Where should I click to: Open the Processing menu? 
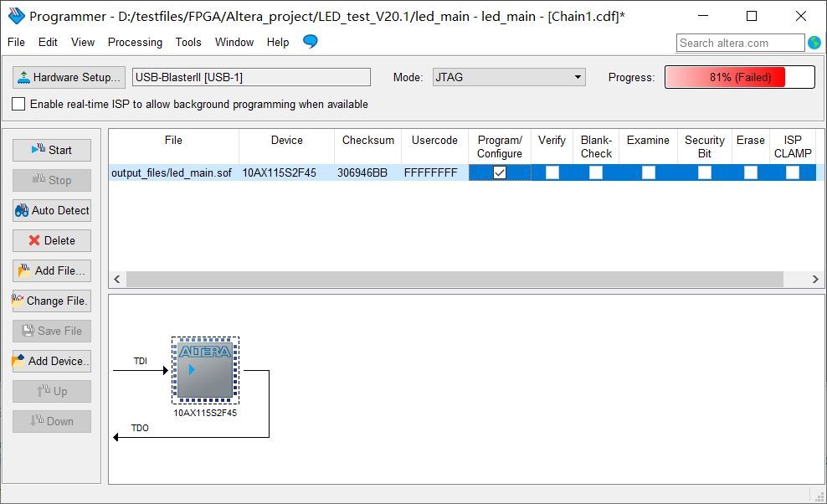coord(135,42)
